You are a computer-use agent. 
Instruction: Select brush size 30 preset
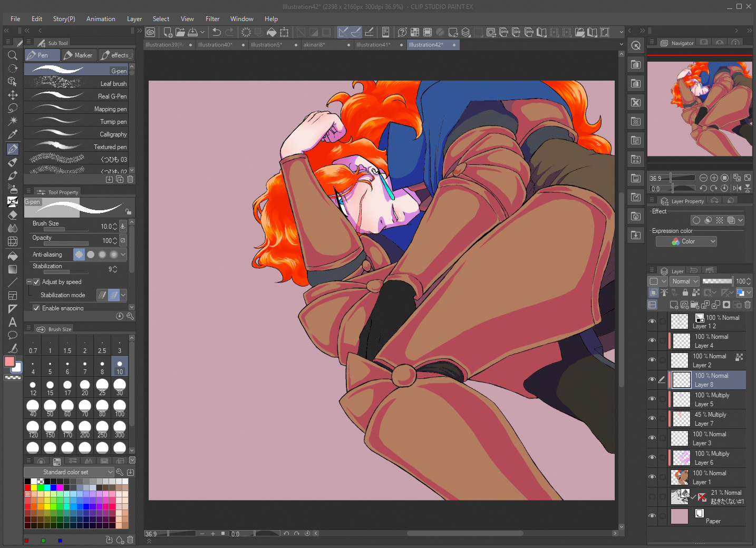tap(120, 387)
